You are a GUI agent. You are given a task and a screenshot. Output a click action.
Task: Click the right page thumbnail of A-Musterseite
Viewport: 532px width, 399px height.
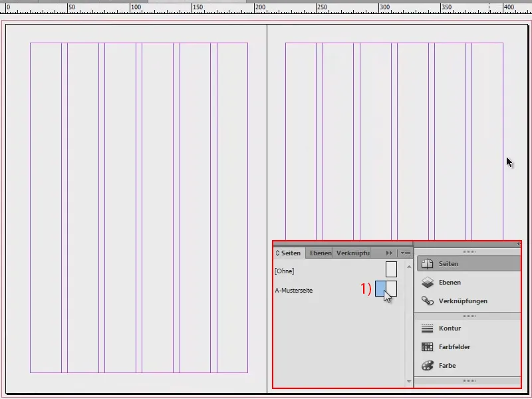[x=391, y=290]
